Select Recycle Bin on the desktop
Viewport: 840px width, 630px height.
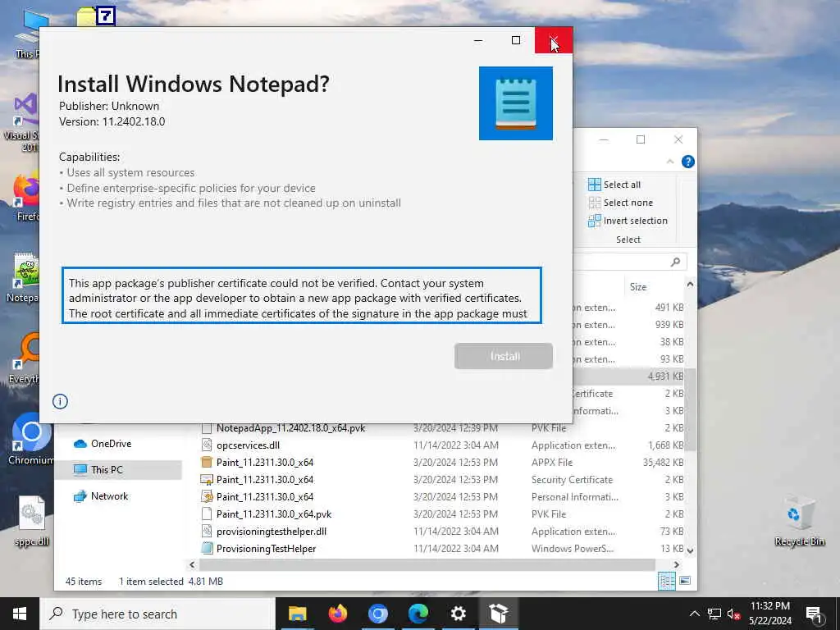coord(799,521)
